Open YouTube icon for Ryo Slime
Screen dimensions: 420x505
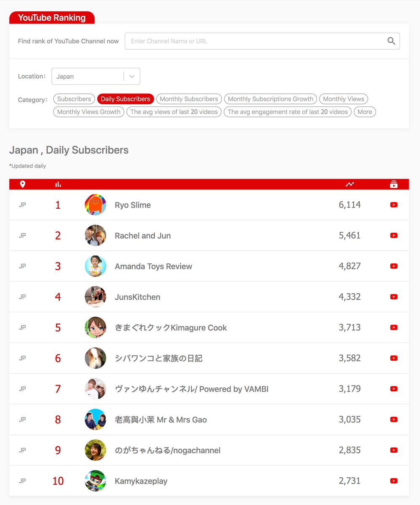tap(394, 205)
